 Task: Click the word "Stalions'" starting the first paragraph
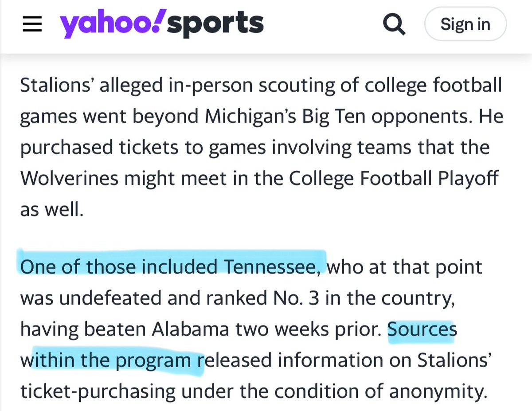click(x=58, y=85)
